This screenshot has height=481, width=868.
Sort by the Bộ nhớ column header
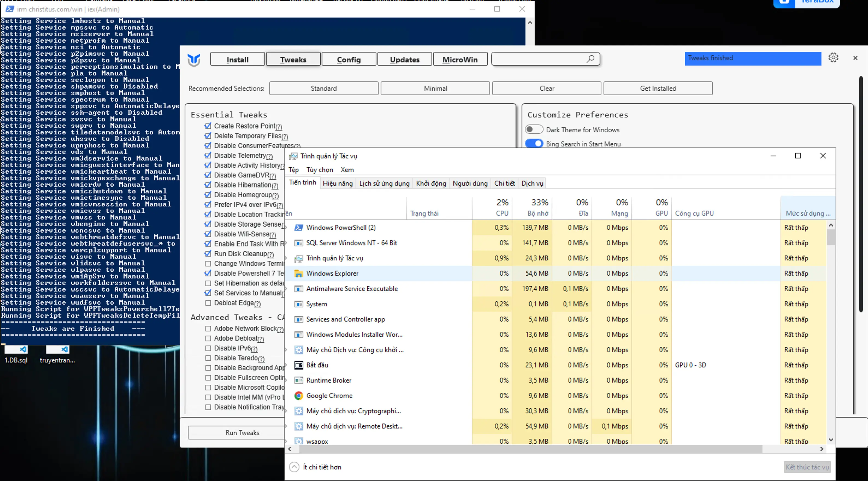(x=532, y=208)
